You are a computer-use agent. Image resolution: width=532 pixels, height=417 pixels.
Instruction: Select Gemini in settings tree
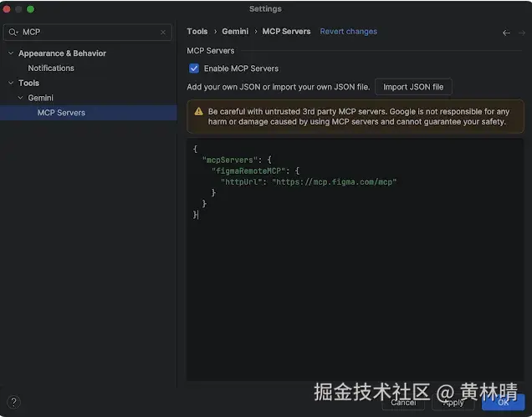[40, 98]
